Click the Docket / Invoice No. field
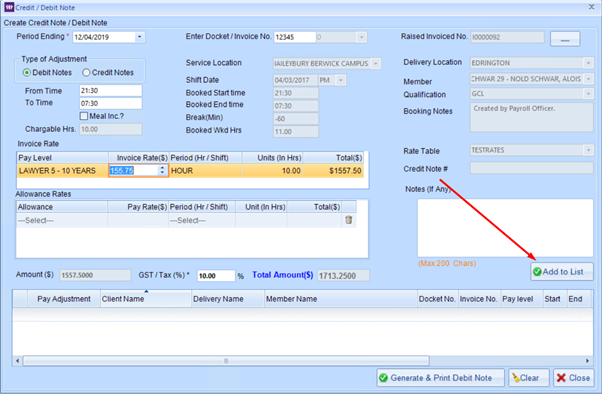This screenshot has width=602, height=394. (294, 37)
